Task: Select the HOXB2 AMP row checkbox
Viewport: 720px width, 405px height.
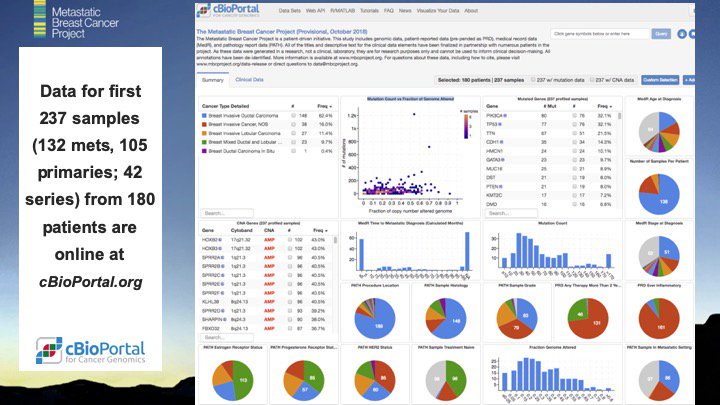Action: 290,240
